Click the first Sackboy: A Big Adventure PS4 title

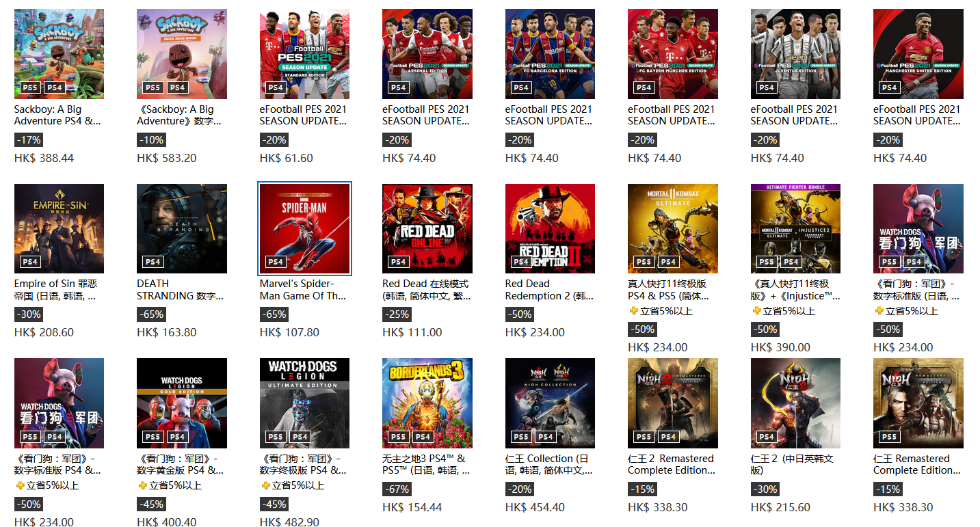[x=57, y=115]
